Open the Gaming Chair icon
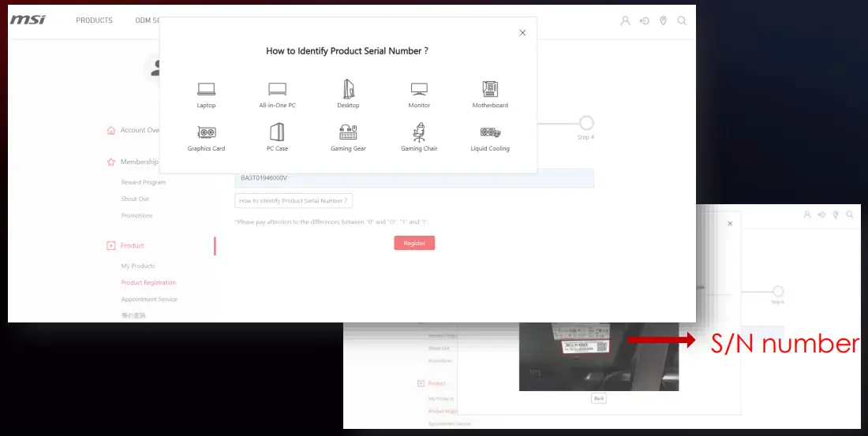Viewport: 868px width, 436px height. tap(419, 132)
